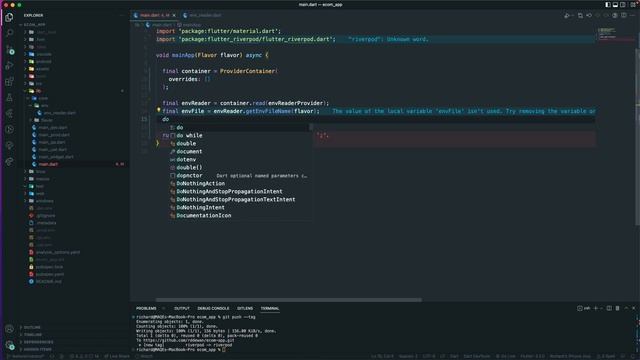640x360 pixels.
Task: Maximize panel with the chevron-up icon
Action: point(626,308)
